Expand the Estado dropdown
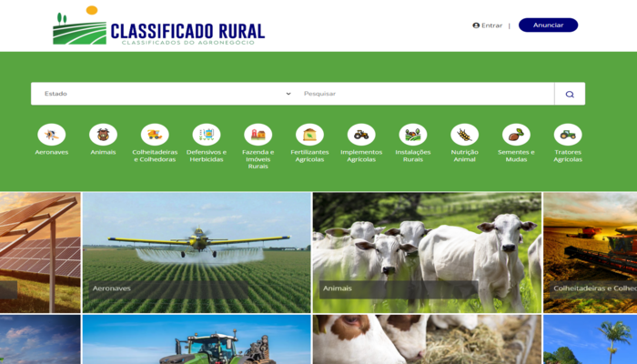 click(x=167, y=94)
